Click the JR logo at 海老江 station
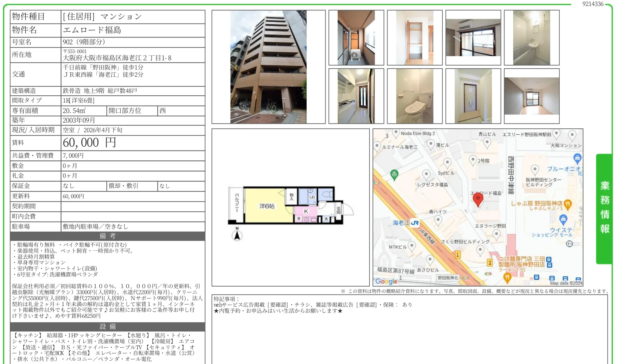The image size is (617, 364). (x=415, y=223)
